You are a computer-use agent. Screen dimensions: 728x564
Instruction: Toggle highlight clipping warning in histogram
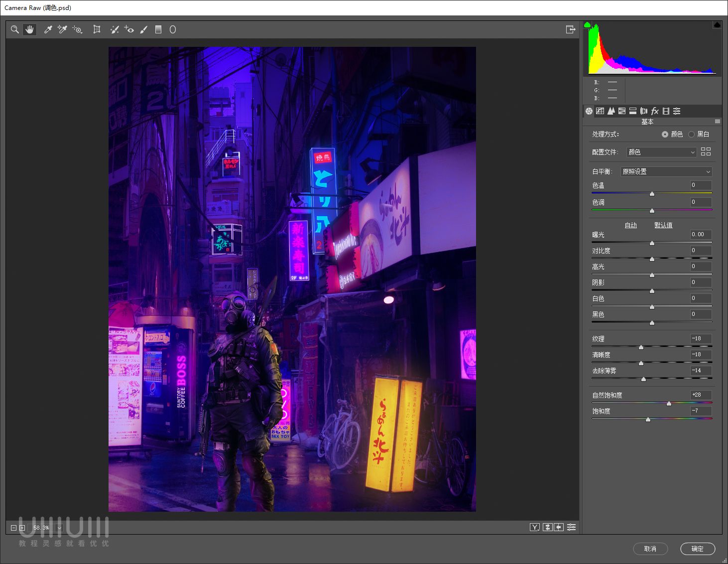tap(717, 24)
